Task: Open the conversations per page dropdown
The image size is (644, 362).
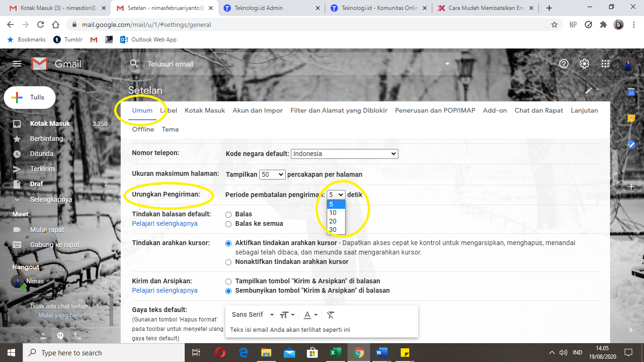Action: click(272, 174)
